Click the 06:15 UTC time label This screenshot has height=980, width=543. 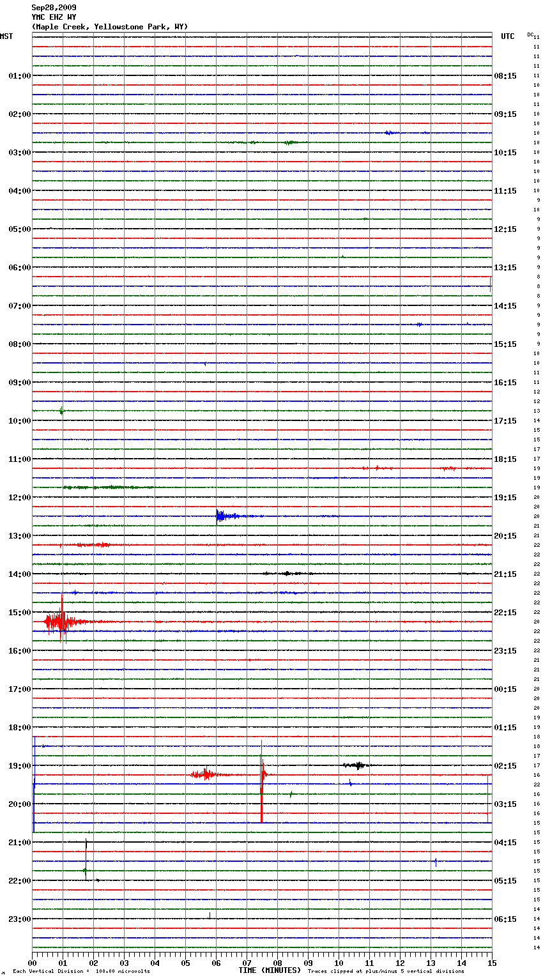pos(505,919)
